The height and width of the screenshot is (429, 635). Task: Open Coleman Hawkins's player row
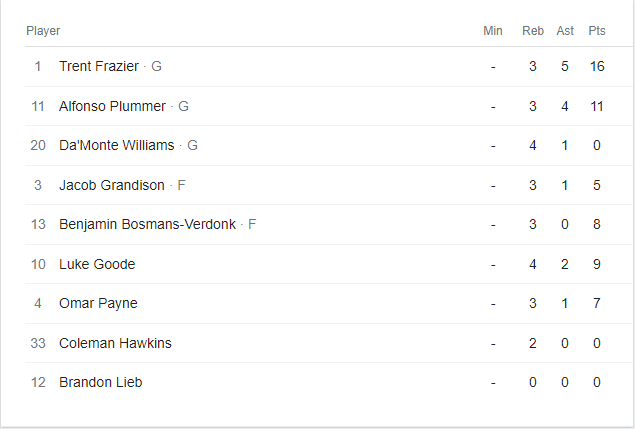[x=115, y=343]
